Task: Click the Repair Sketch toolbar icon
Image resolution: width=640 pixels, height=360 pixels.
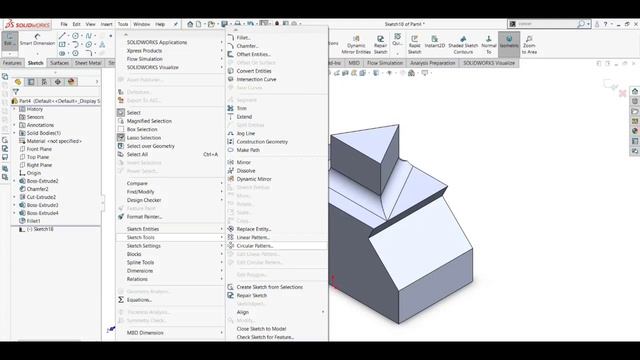Action: coord(380,44)
